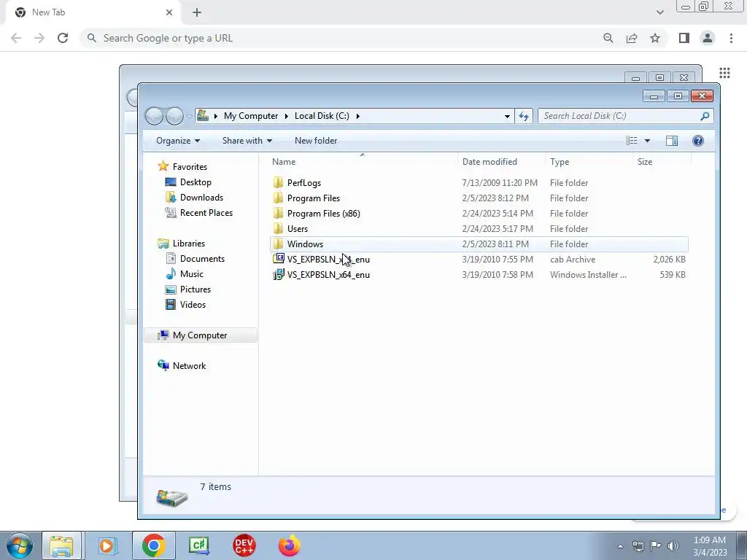
Task: Change your view using the view icon
Action: click(631, 141)
